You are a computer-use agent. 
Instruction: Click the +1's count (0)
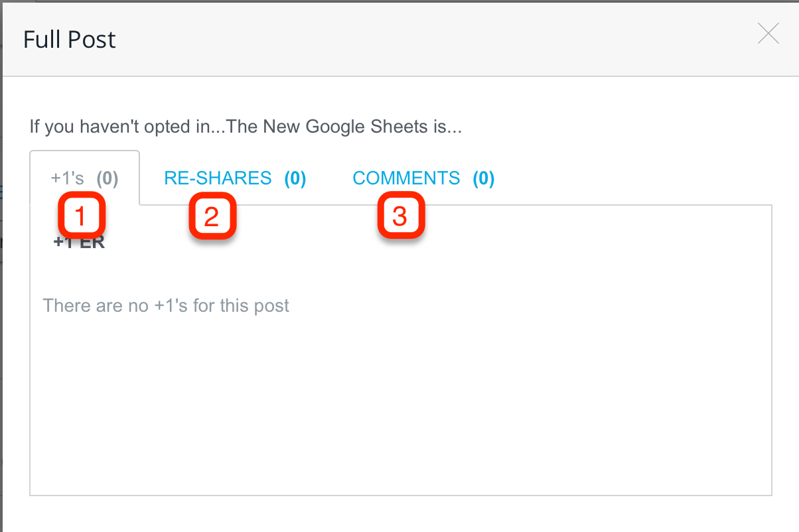tap(107, 178)
